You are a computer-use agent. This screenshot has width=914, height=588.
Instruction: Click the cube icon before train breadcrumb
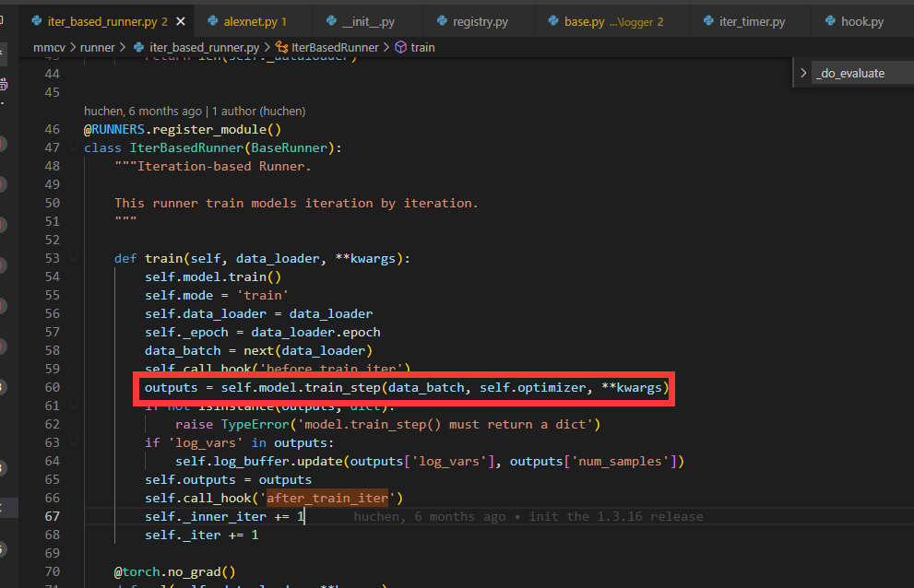(x=400, y=47)
